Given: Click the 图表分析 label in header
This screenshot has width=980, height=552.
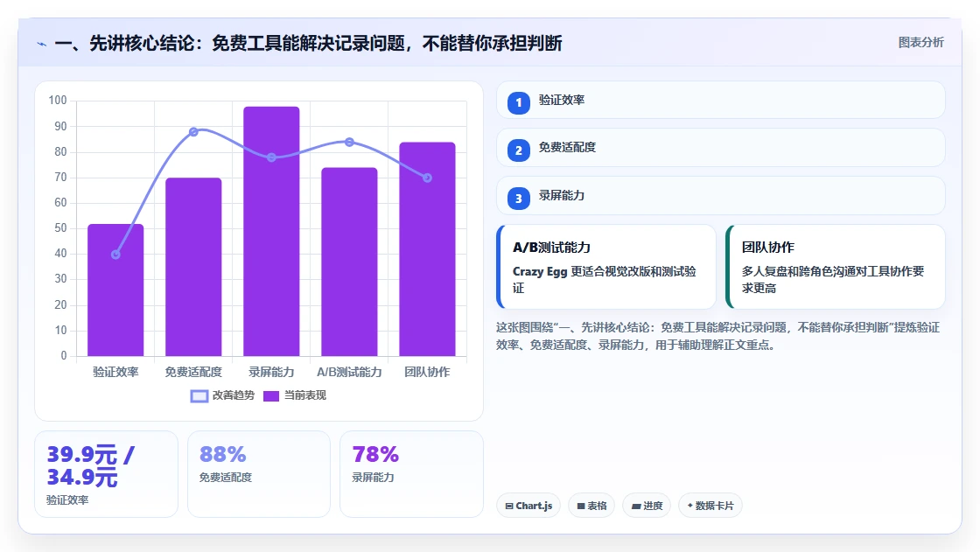Looking at the screenshot, I should [920, 43].
